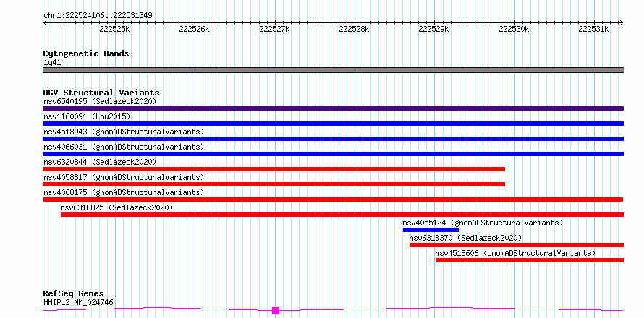Click the nsv6540195 (Sedlazeck2020) variant label
The height and width of the screenshot is (318, 644).
tap(100, 101)
